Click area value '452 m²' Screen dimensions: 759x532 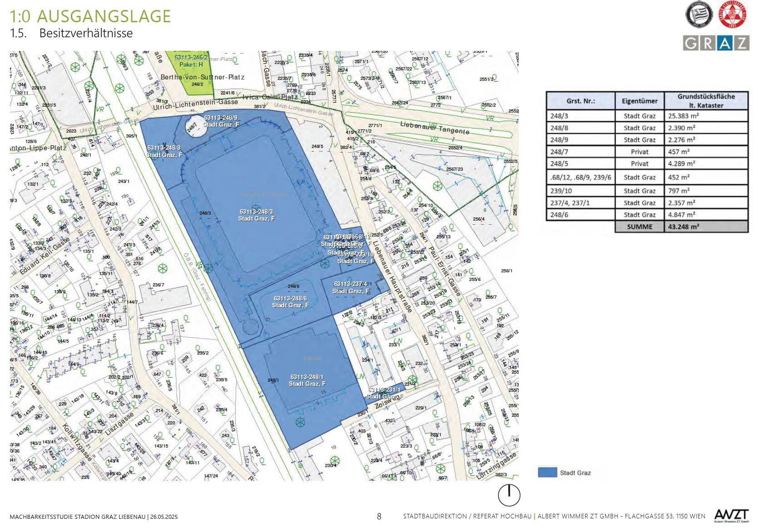(x=706, y=177)
